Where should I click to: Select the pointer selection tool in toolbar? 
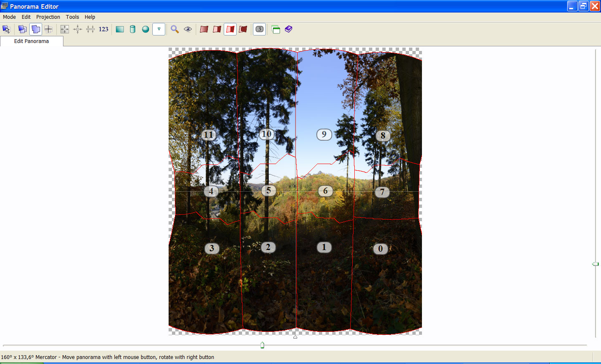coord(6,29)
